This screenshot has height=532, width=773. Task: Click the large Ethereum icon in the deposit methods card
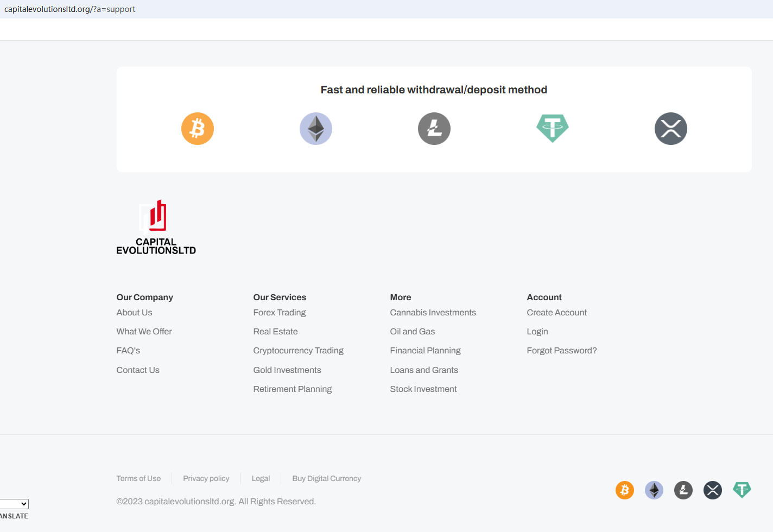point(316,129)
